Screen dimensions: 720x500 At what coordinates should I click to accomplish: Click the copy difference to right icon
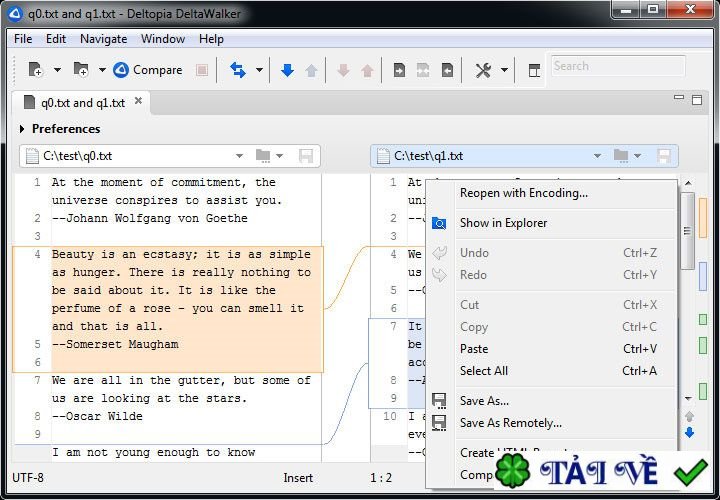pos(399,70)
